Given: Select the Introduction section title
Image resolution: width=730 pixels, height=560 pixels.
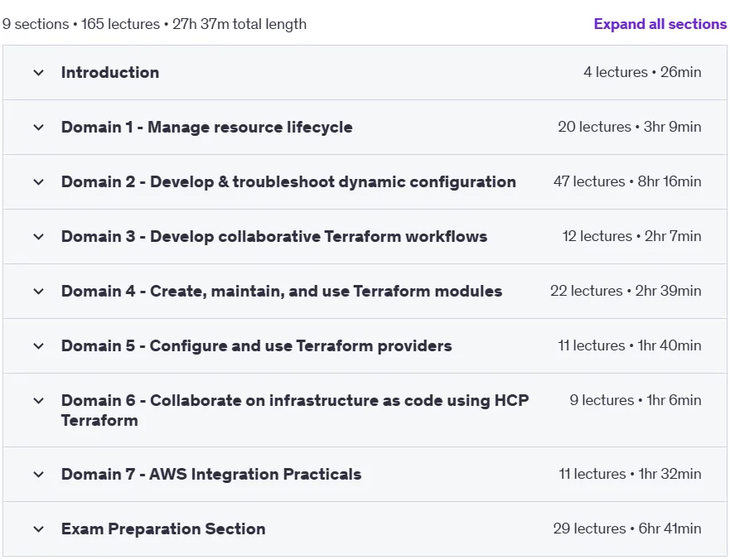Looking at the screenshot, I should [110, 72].
